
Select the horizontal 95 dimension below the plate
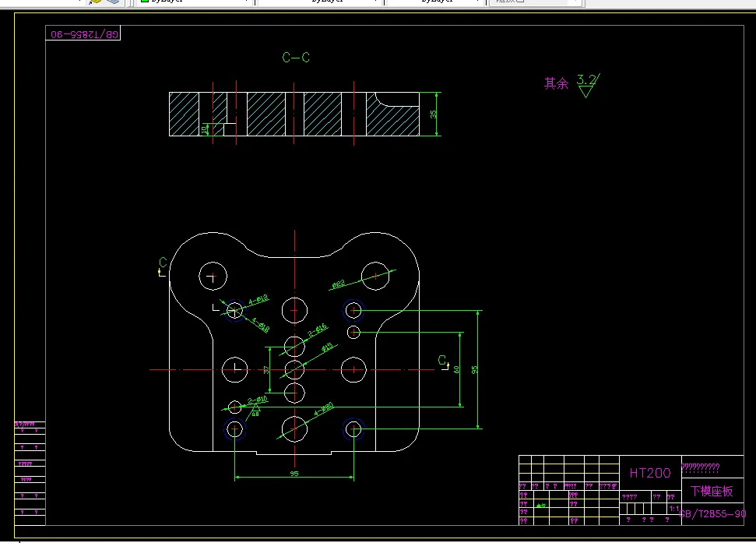[294, 474]
